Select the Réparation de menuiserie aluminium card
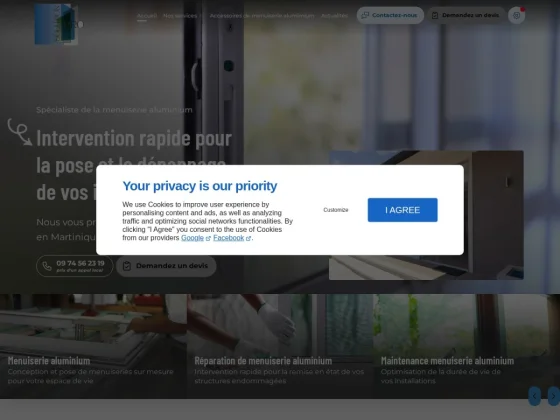560x420 pixels. click(x=280, y=346)
